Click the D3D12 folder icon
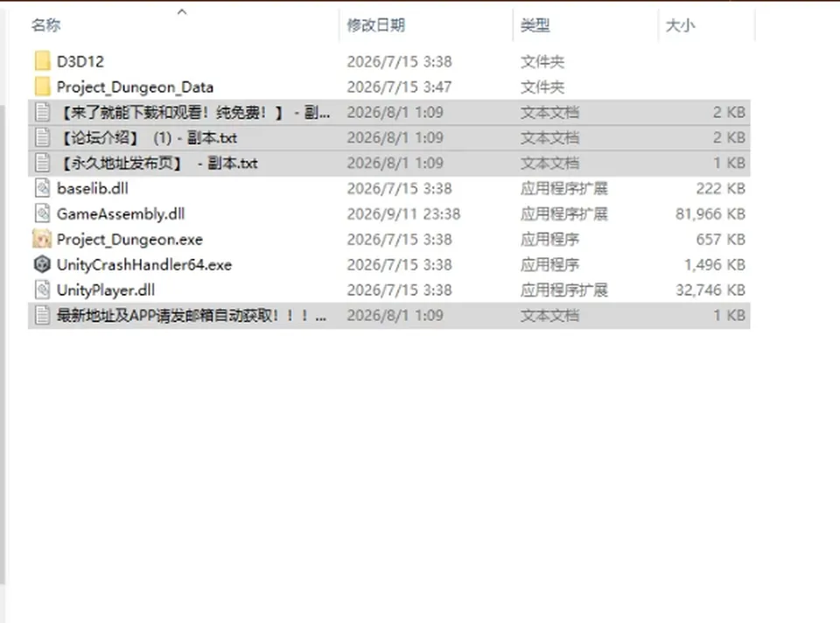 coord(42,61)
